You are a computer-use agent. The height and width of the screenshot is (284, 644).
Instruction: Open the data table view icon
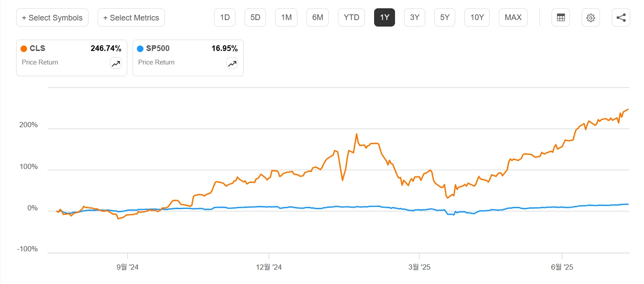[560, 18]
